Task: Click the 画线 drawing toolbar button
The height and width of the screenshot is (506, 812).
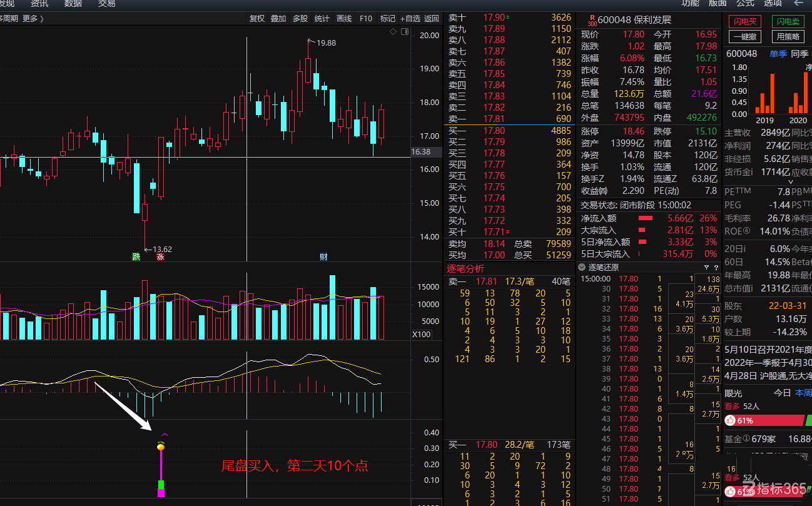Action: point(344,19)
